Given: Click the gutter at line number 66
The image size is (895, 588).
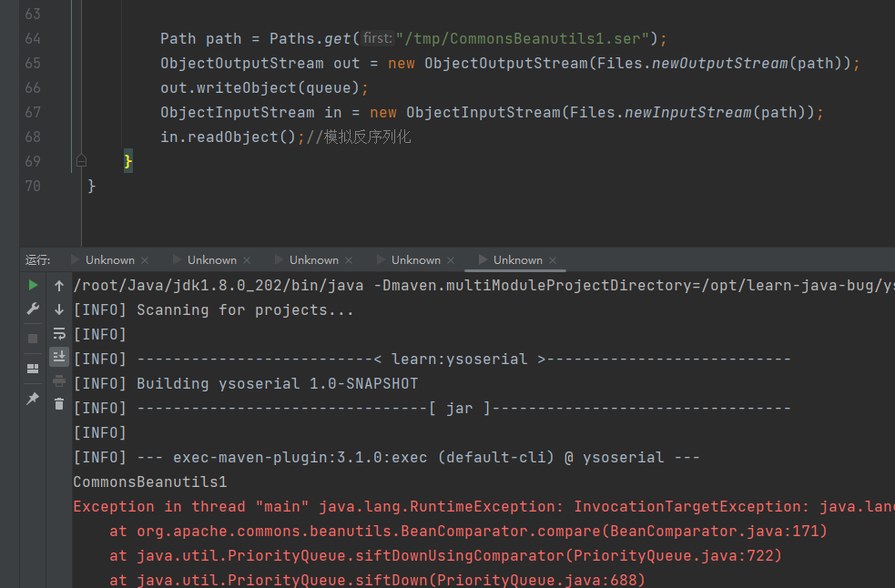Looking at the screenshot, I should click(x=32, y=88).
